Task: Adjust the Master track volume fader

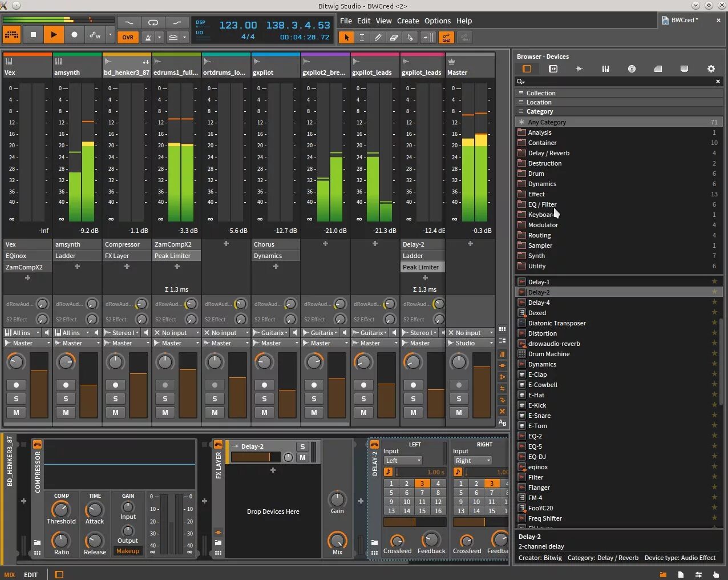Action: click(x=482, y=385)
